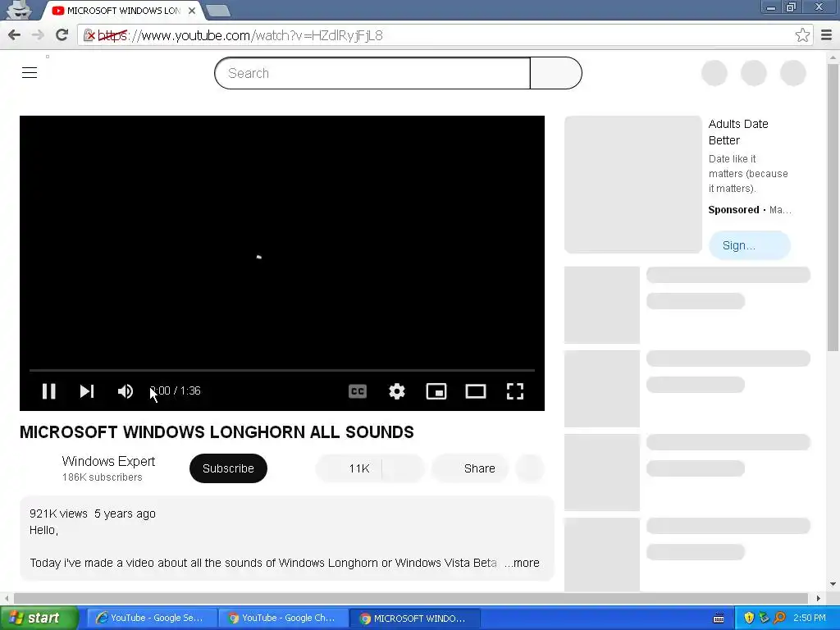Pause the video playback
The height and width of the screenshot is (630, 840).
pos(48,391)
